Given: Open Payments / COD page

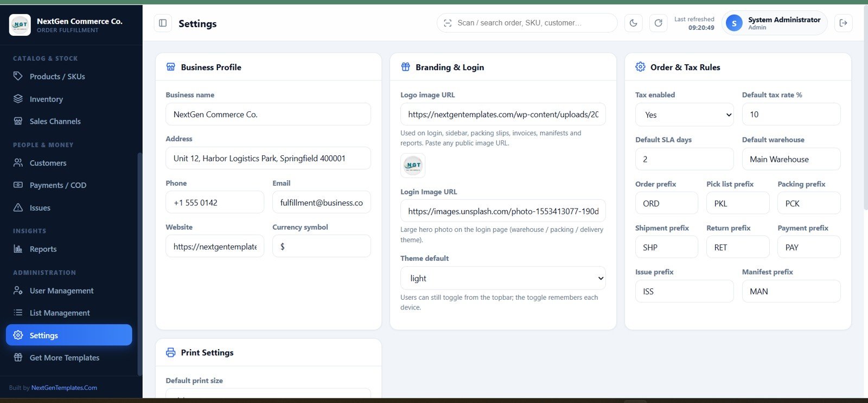Looking at the screenshot, I should click(x=69, y=185).
